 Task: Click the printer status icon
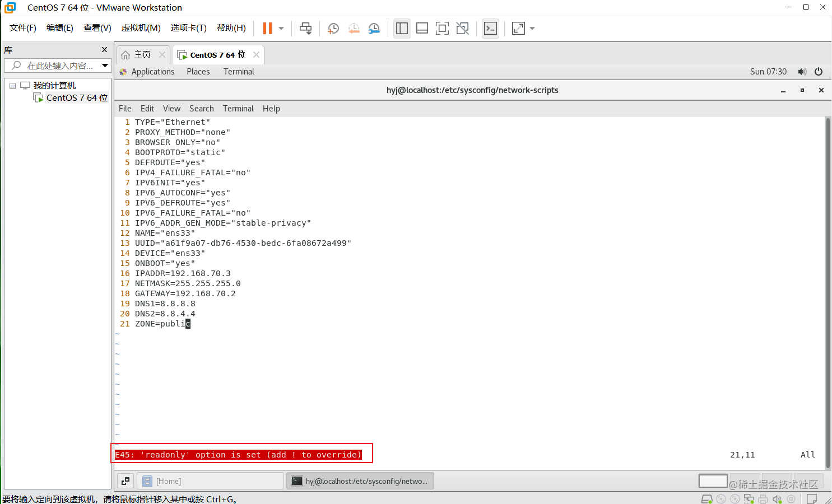tap(763, 499)
